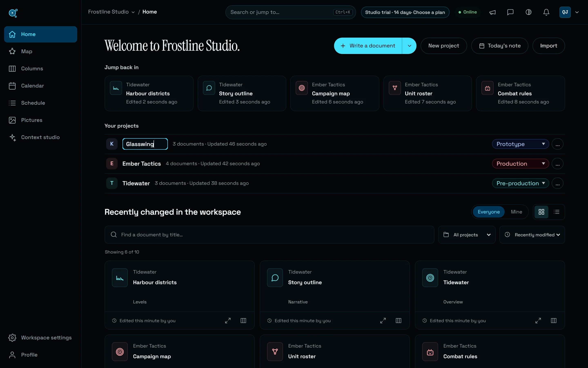
Task: Open Context studio in the sidebar
Action: pos(41,137)
